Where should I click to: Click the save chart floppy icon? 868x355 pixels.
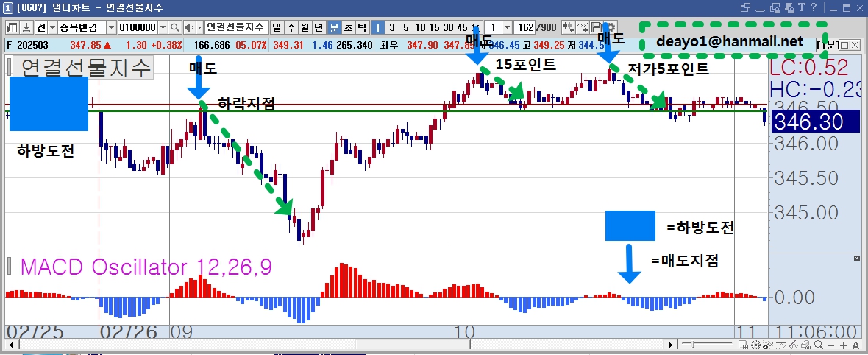click(597, 27)
